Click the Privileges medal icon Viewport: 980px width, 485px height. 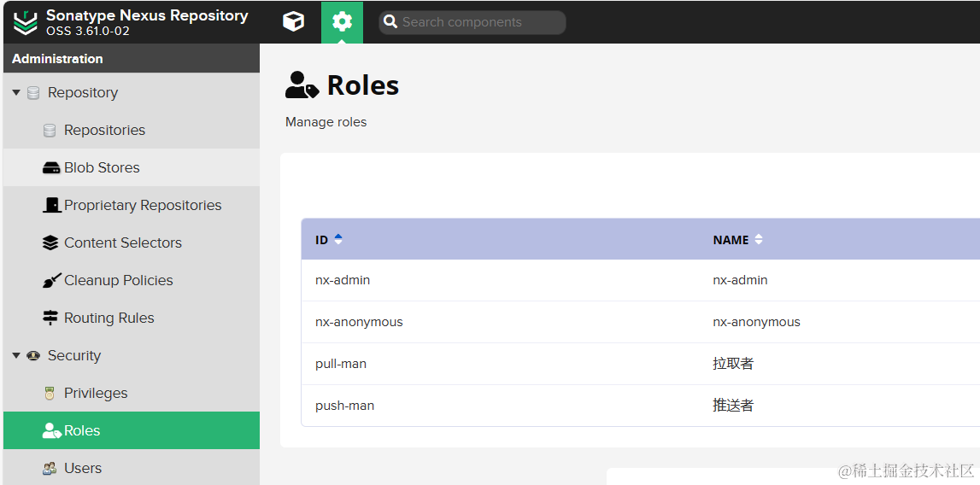click(50, 393)
